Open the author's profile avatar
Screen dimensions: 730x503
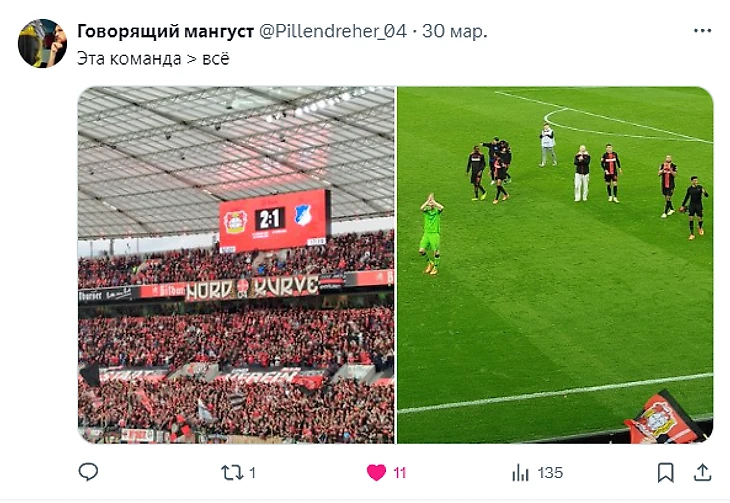(42, 43)
